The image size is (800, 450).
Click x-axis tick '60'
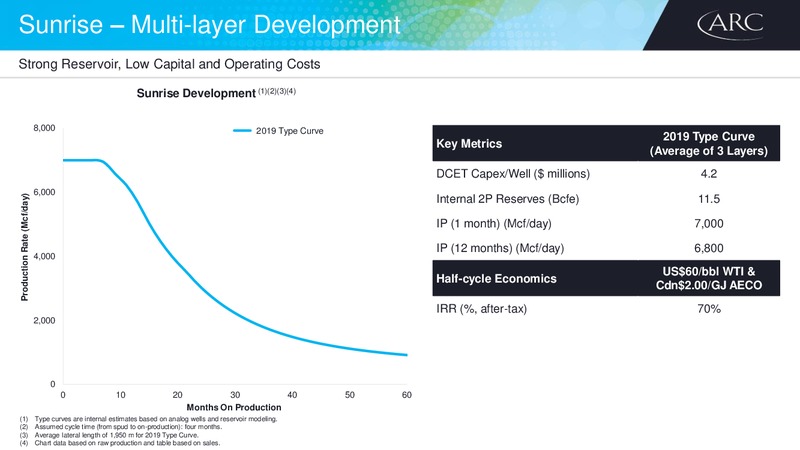point(407,395)
